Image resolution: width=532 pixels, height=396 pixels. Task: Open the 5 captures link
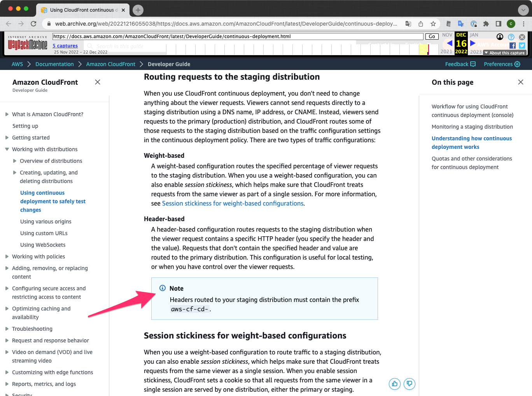click(65, 46)
